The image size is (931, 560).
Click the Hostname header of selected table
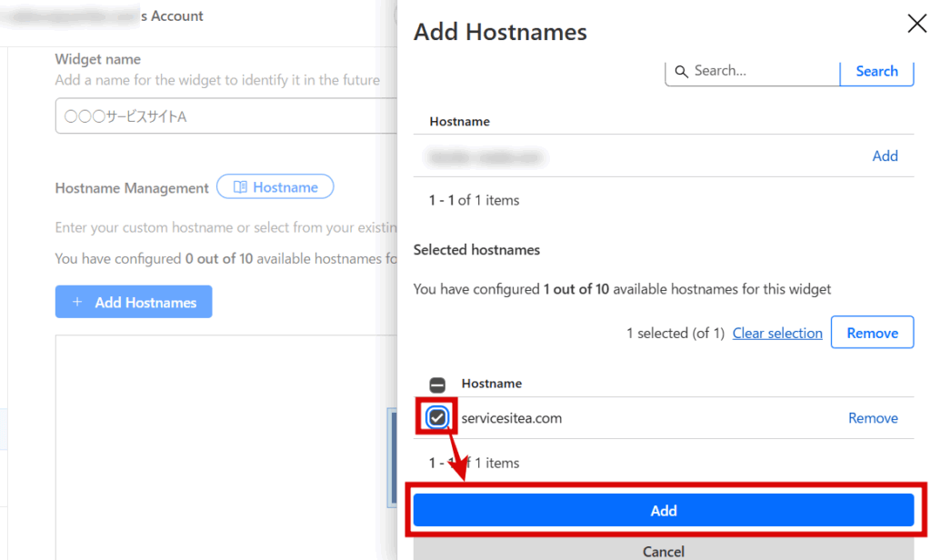point(491,384)
